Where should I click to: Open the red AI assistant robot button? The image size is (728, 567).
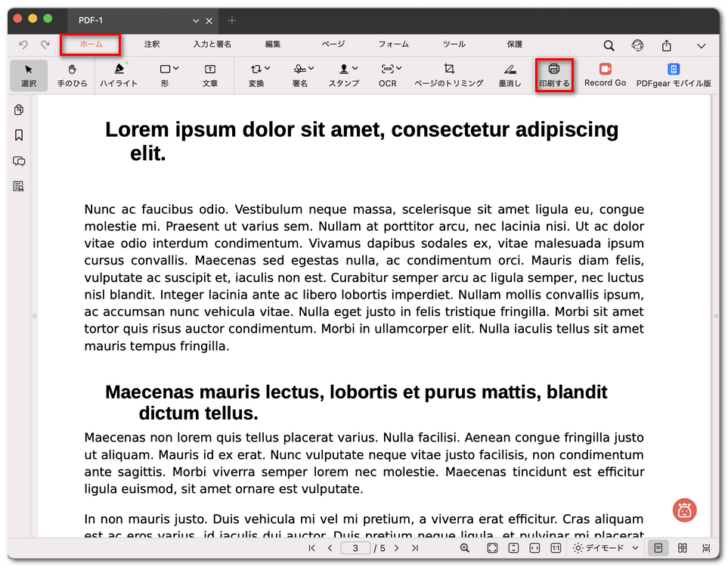tap(684, 510)
